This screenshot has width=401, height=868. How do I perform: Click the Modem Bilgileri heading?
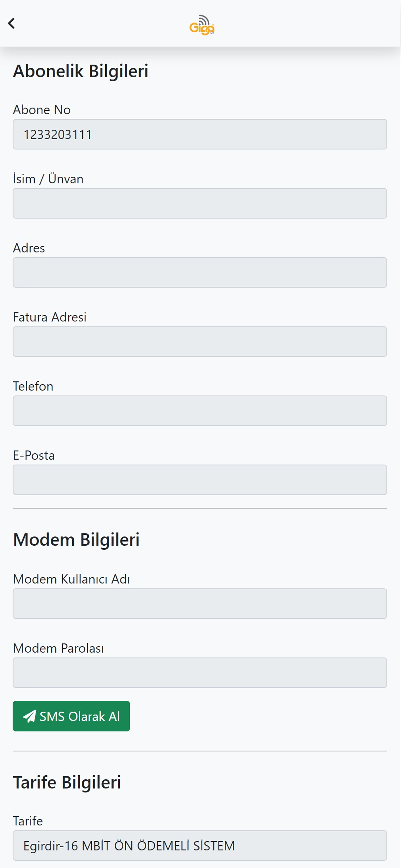(76, 540)
